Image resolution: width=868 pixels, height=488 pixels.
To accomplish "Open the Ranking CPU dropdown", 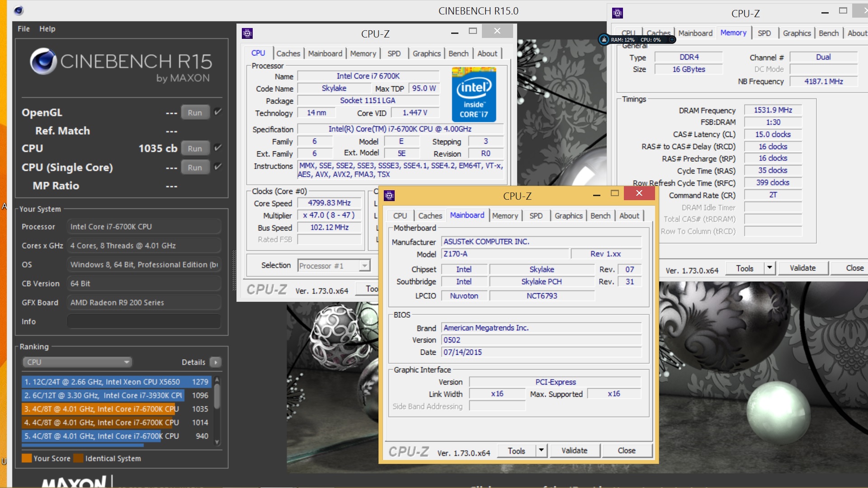I will [x=77, y=362].
